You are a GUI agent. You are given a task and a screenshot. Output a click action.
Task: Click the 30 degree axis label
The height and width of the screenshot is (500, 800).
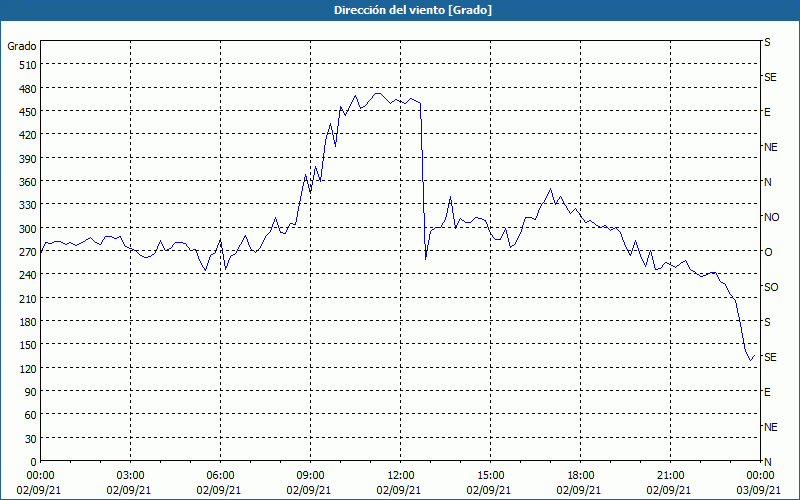tap(31, 439)
